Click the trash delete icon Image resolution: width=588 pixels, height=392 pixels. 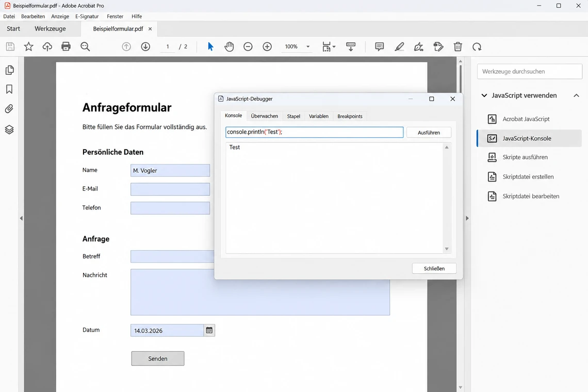point(458,46)
